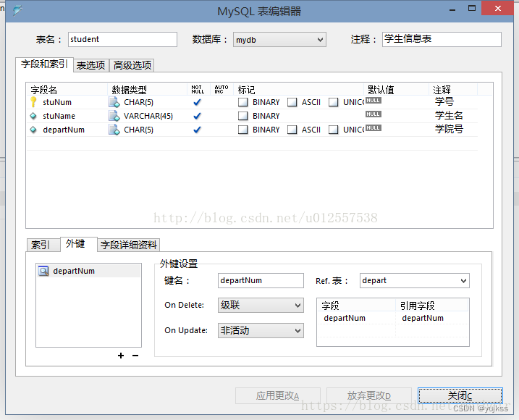Enable UNICODE flag for stuNum
Viewport: 519px width, 420px height.
pos(333,102)
